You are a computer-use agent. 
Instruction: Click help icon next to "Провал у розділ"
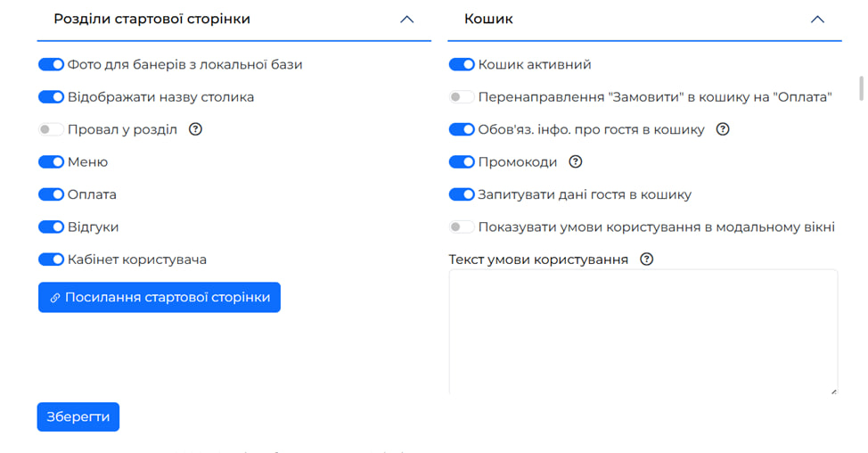[196, 129]
